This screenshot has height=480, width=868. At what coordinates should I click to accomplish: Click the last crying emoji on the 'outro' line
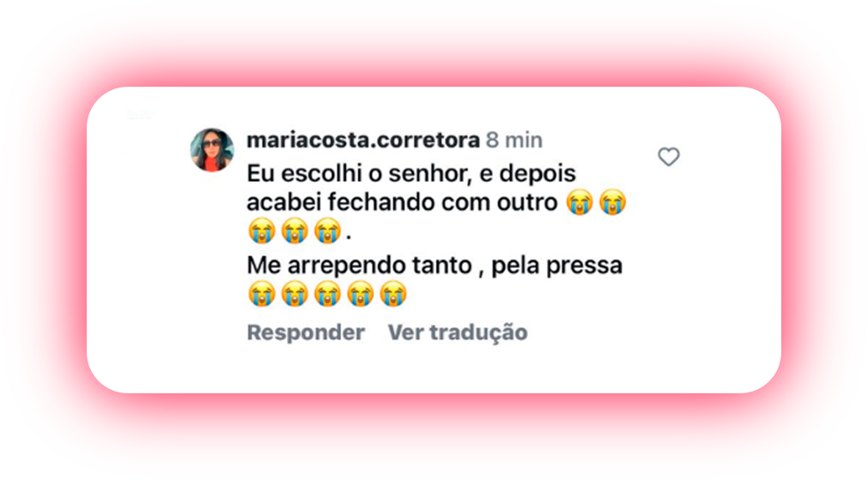pos(612,202)
